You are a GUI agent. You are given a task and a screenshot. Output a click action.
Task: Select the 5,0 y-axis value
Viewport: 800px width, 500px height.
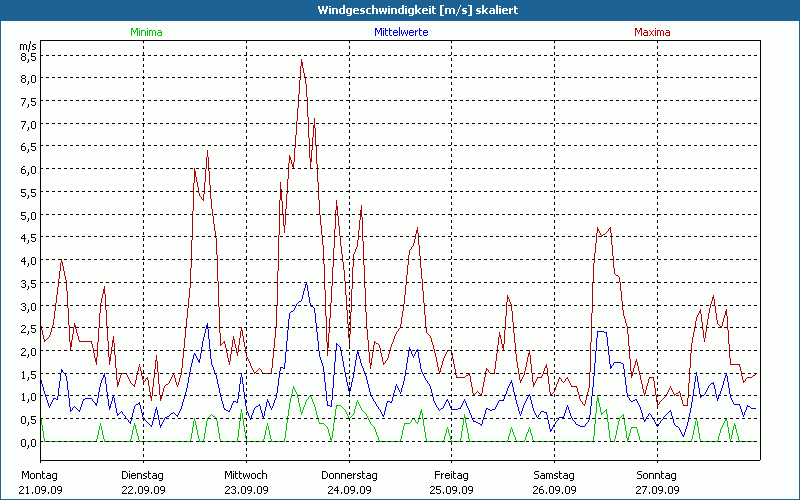[x=28, y=215]
